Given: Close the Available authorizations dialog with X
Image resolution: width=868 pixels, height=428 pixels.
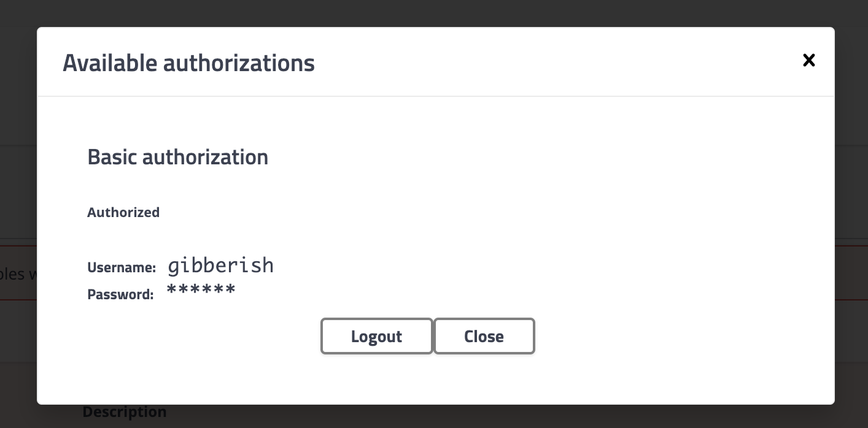Looking at the screenshot, I should point(809,60).
